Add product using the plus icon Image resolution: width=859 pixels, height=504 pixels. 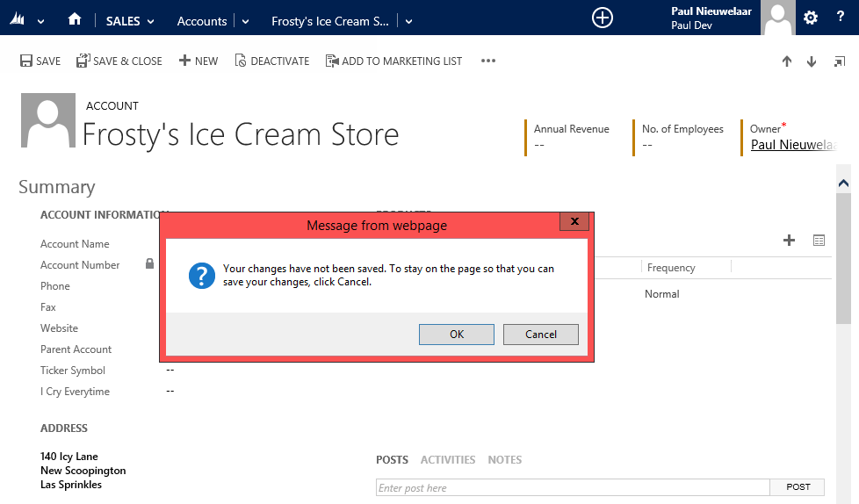(789, 240)
